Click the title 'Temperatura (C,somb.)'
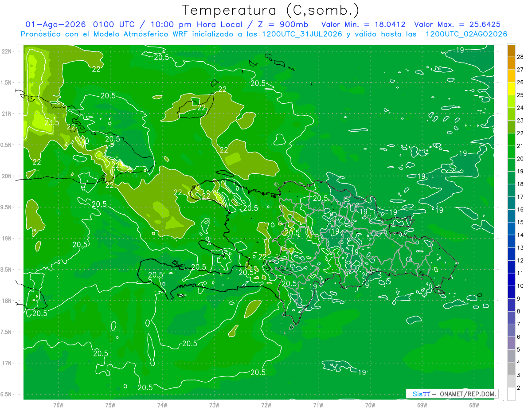 coord(271,10)
